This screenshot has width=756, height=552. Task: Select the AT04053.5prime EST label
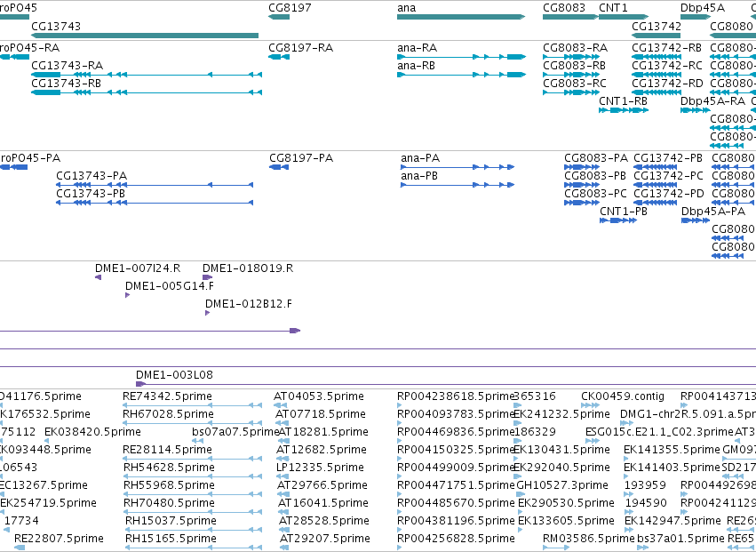[319, 396]
